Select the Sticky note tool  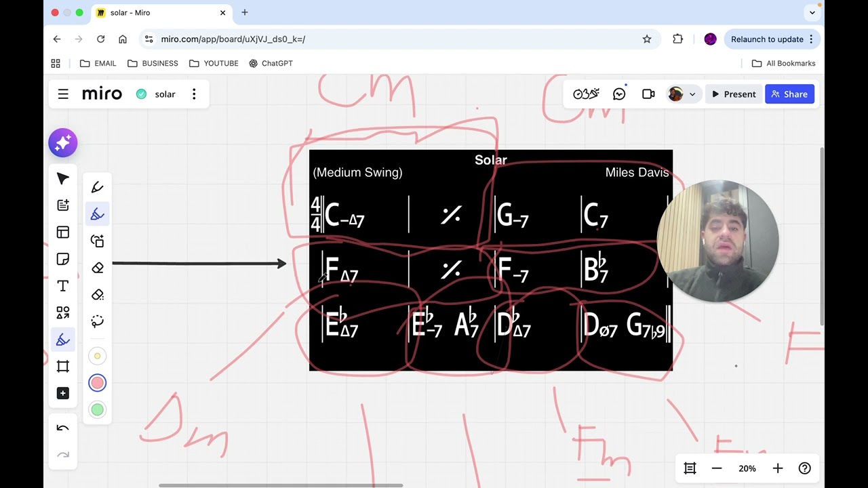click(x=63, y=259)
